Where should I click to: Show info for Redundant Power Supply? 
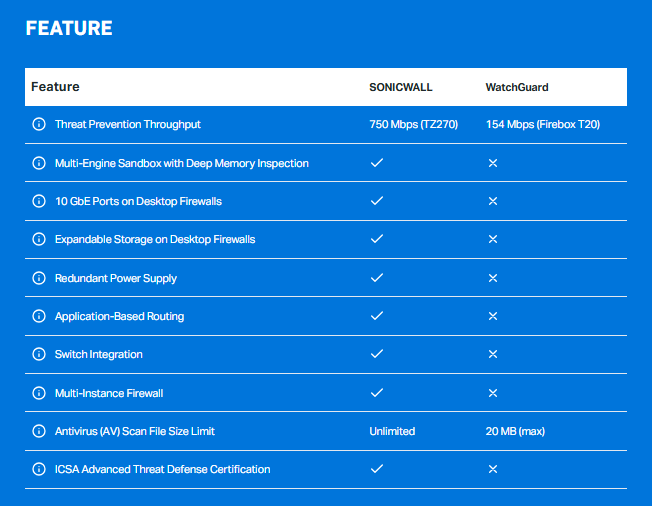pyautogui.click(x=39, y=278)
